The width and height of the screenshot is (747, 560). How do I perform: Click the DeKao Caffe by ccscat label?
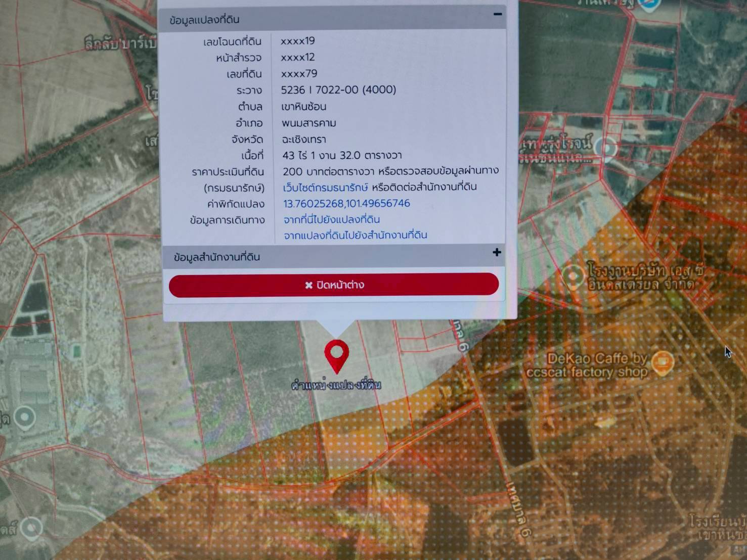pyautogui.click(x=588, y=366)
